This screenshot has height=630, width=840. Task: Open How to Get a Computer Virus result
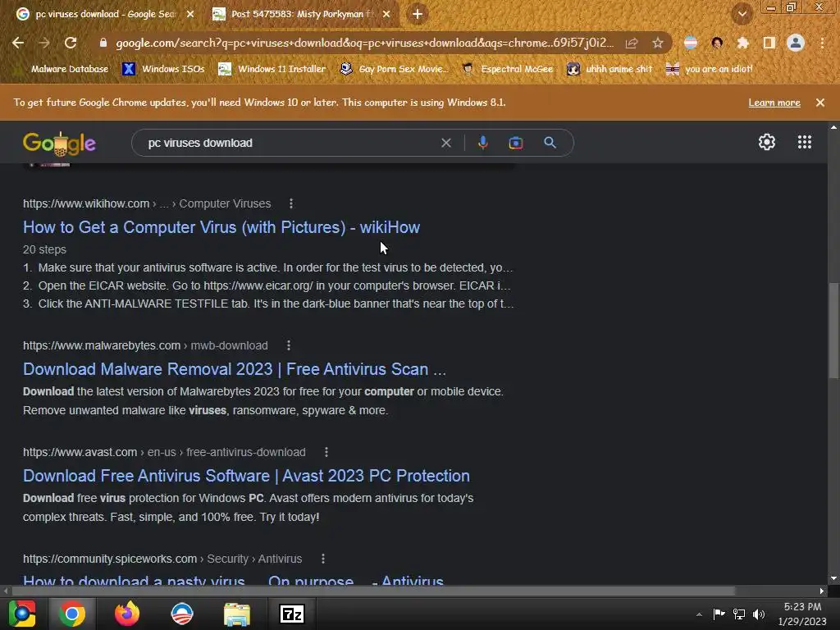point(221,227)
